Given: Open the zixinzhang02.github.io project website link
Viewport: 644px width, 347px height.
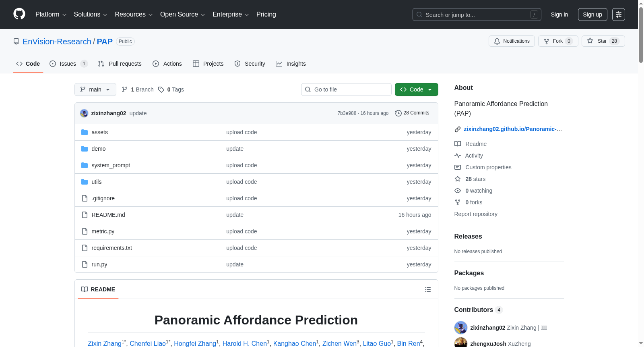Looking at the screenshot, I should pos(513,129).
